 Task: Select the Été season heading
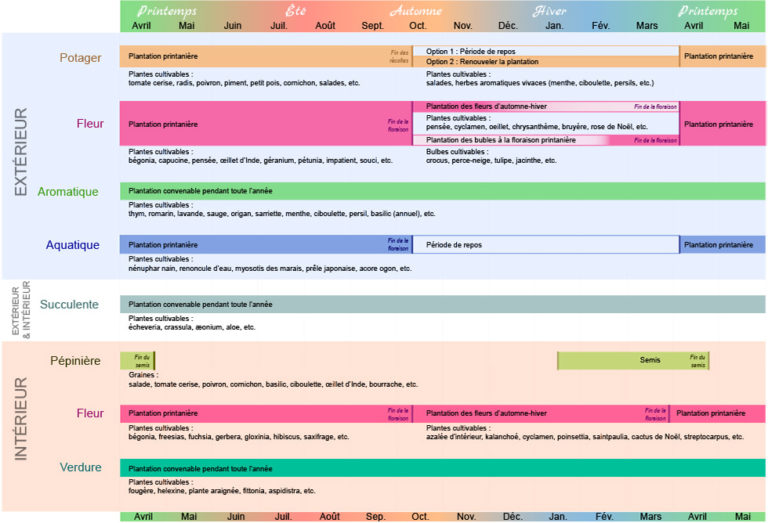(296, 11)
